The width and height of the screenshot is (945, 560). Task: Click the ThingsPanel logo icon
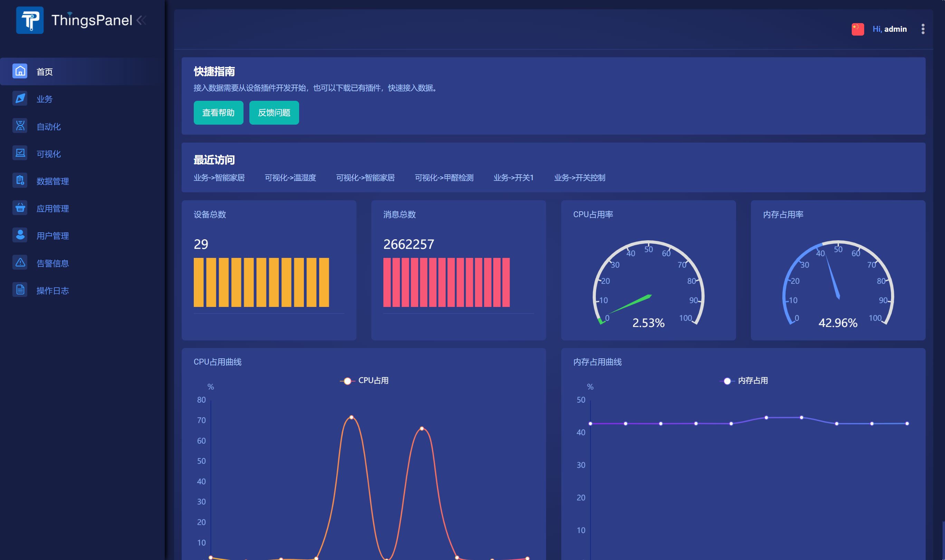30,20
